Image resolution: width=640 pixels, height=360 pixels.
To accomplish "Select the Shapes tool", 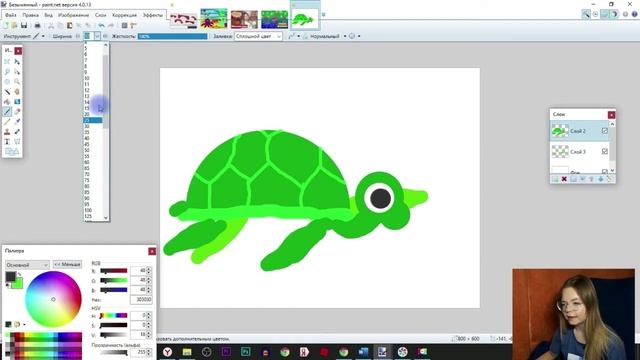I will 12,152.
